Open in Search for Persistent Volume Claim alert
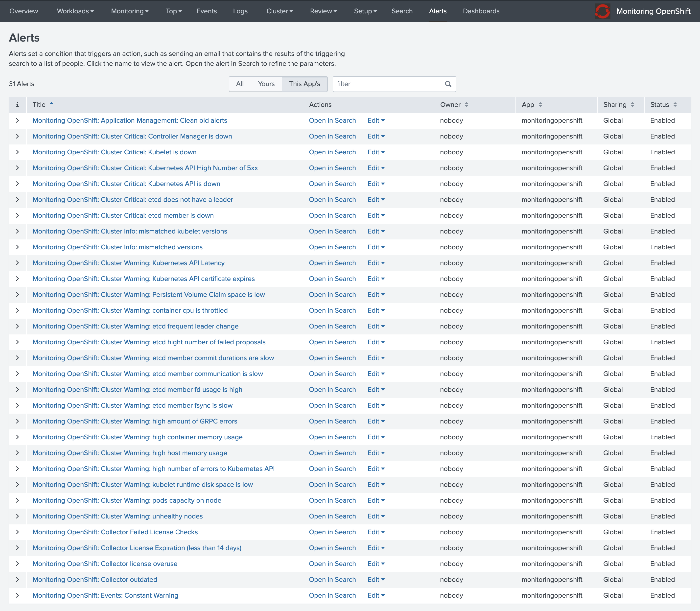Viewport: 700px width, 611px height. coord(332,295)
